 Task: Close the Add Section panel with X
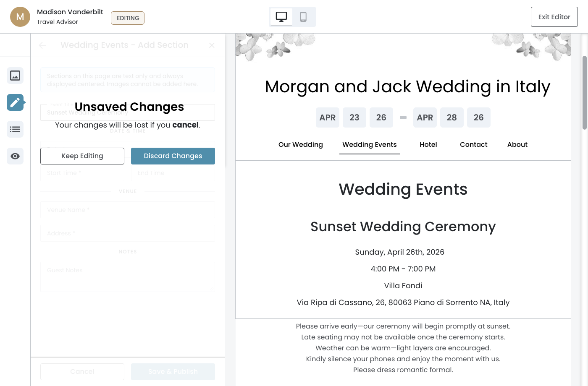tap(212, 45)
